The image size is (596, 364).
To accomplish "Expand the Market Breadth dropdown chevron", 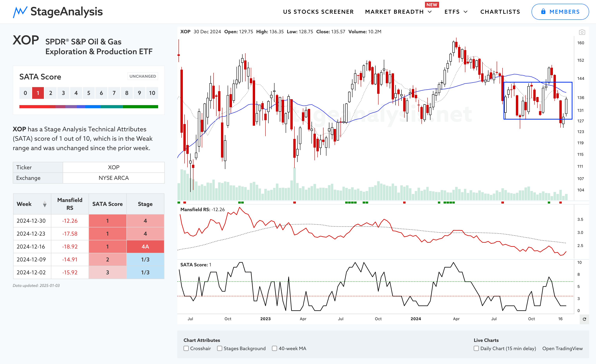I will coord(430,12).
